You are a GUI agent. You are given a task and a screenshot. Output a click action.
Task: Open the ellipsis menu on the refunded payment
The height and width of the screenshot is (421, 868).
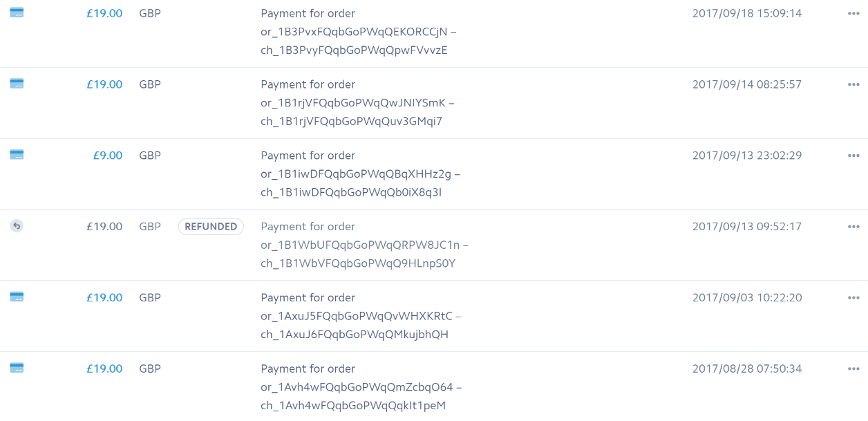pos(853,225)
